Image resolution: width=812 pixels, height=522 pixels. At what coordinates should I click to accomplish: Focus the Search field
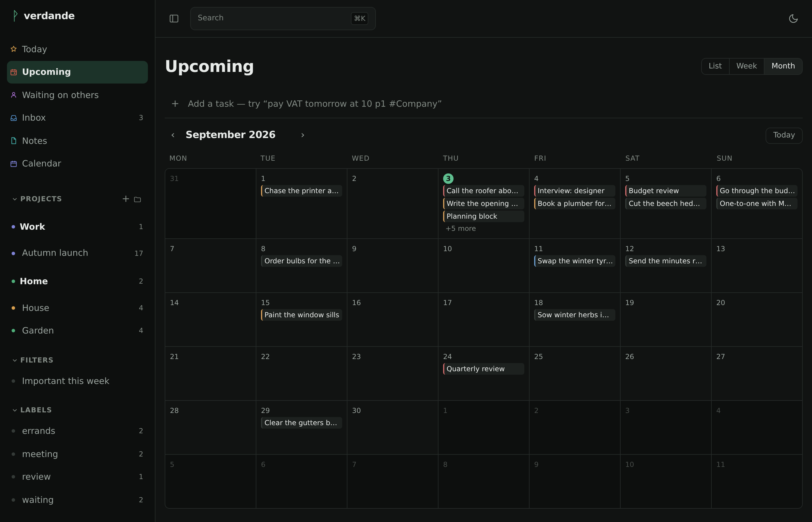283,18
